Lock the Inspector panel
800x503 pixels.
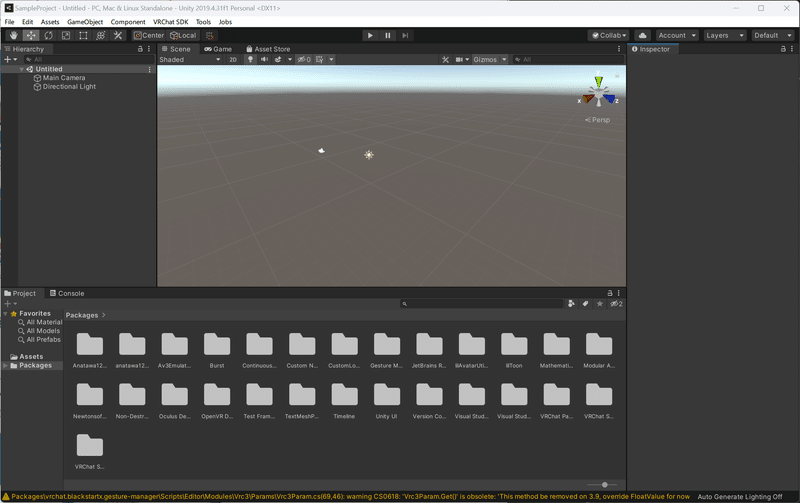click(783, 49)
